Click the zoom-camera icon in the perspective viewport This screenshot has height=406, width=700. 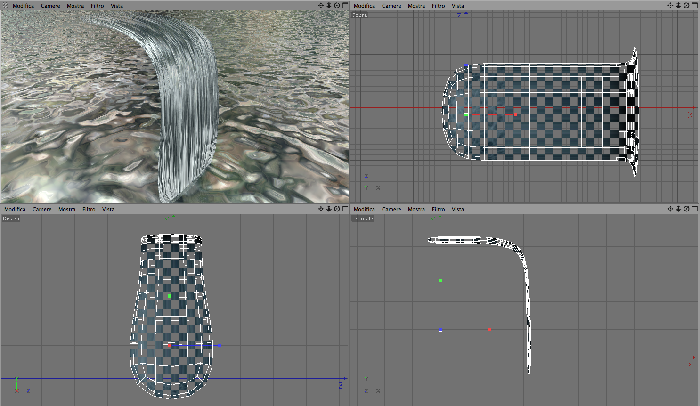329,5
